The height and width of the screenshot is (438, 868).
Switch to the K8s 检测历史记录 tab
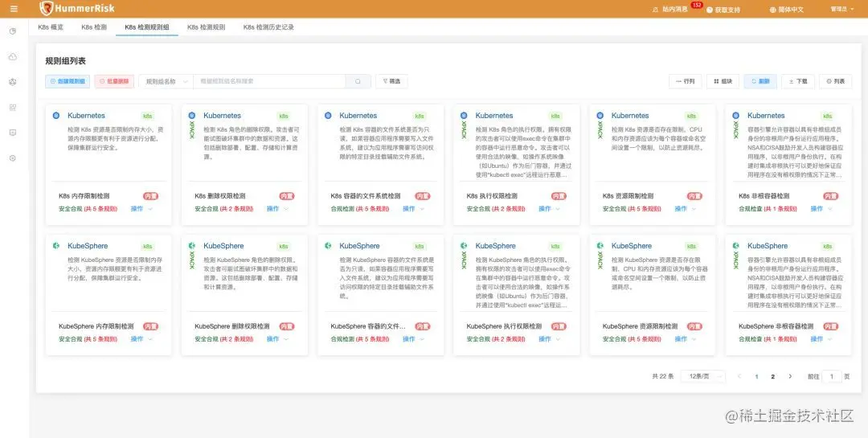pos(268,27)
